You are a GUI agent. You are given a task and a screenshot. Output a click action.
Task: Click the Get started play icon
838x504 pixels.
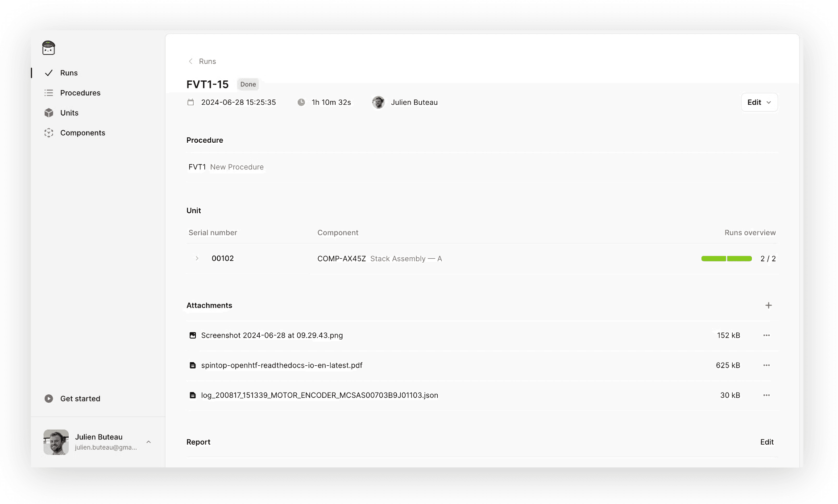pyautogui.click(x=49, y=398)
